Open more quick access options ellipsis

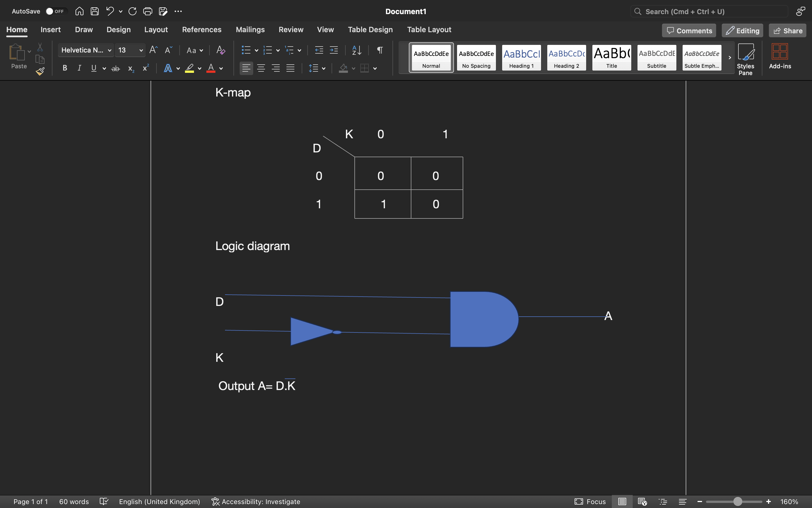178,11
